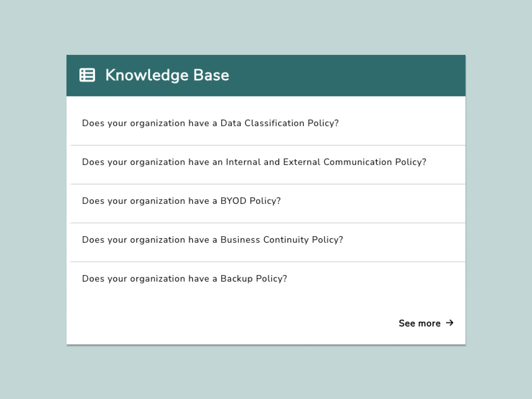This screenshot has width=532, height=399.
Task: Click the arrow icon next to See more
Action: [450, 323]
